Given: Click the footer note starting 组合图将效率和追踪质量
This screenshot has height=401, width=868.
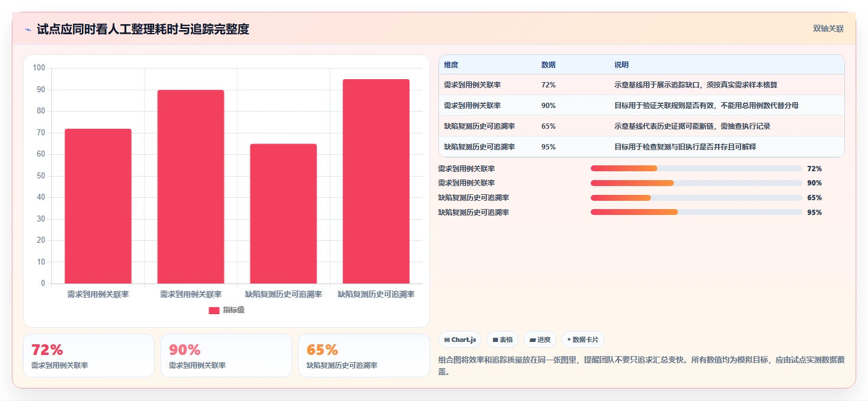Looking at the screenshot, I should [641, 366].
